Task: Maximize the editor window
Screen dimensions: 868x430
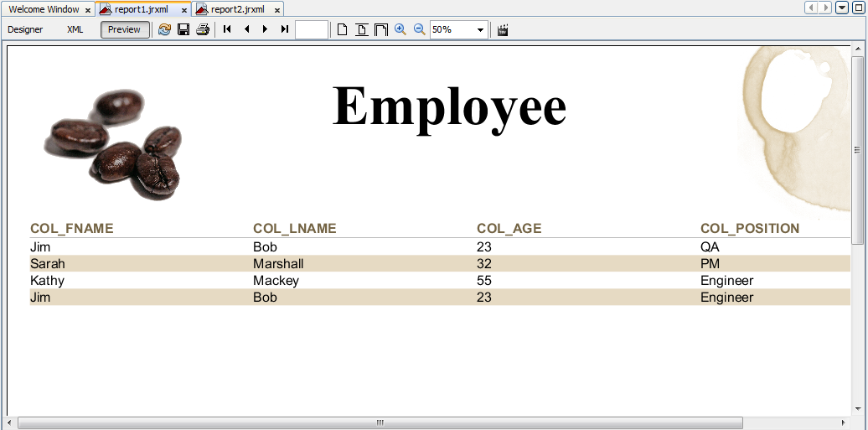Action: tap(857, 8)
